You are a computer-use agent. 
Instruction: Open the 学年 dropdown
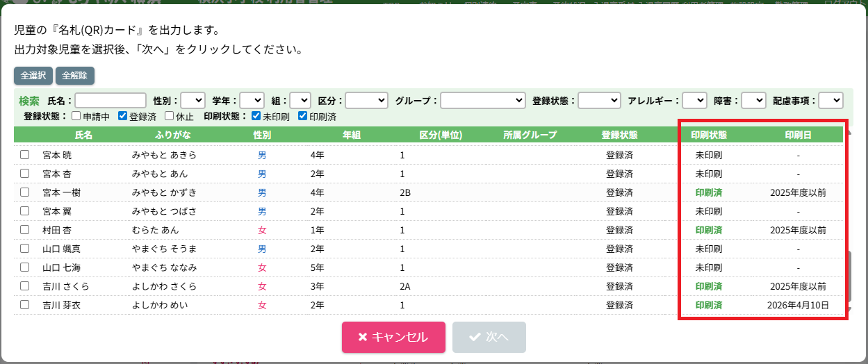pyautogui.click(x=252, y=101)
